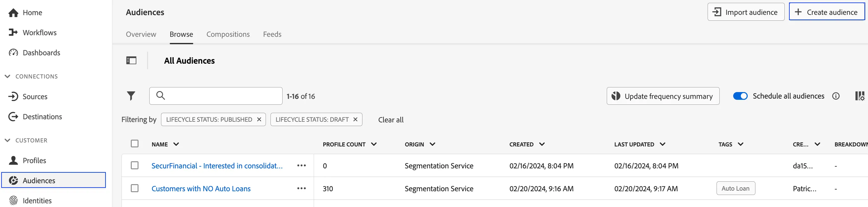Screen dimensions: 868x207
Task: Focus the audience search field
Action: 216,96
